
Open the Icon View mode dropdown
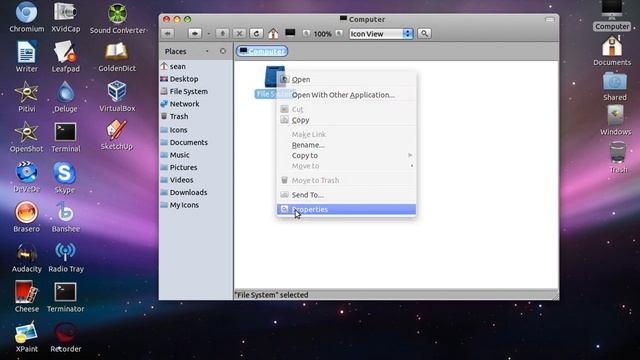(381, 34)
